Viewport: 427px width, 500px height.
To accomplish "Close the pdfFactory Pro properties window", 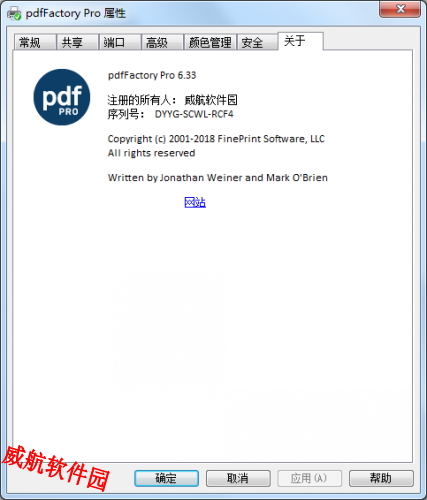I will tap(400, 9).
